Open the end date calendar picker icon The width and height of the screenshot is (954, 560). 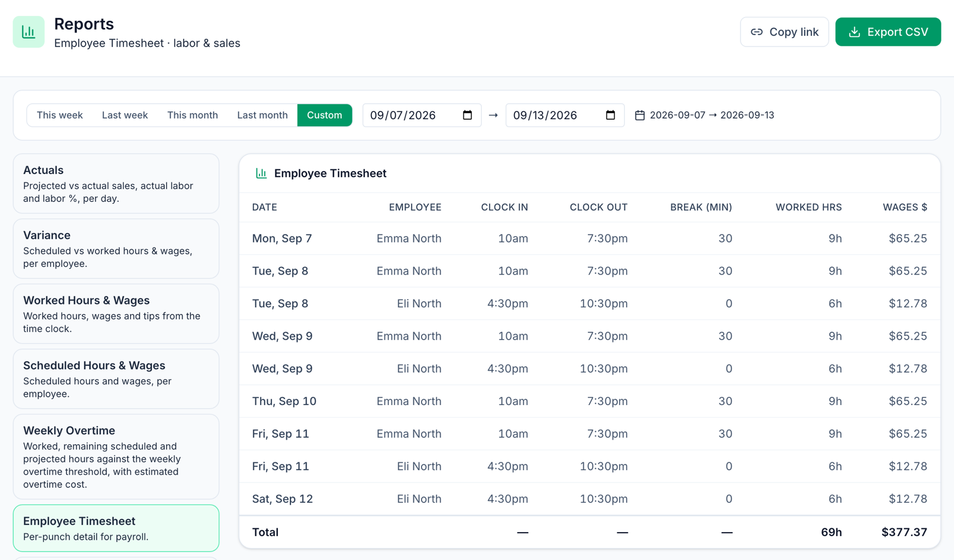tap(611, 115)
